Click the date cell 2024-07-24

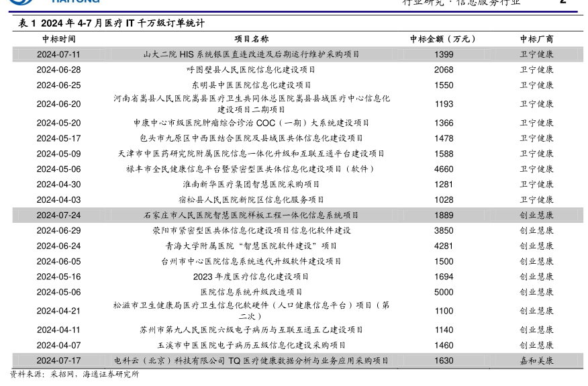click(58, 215)
